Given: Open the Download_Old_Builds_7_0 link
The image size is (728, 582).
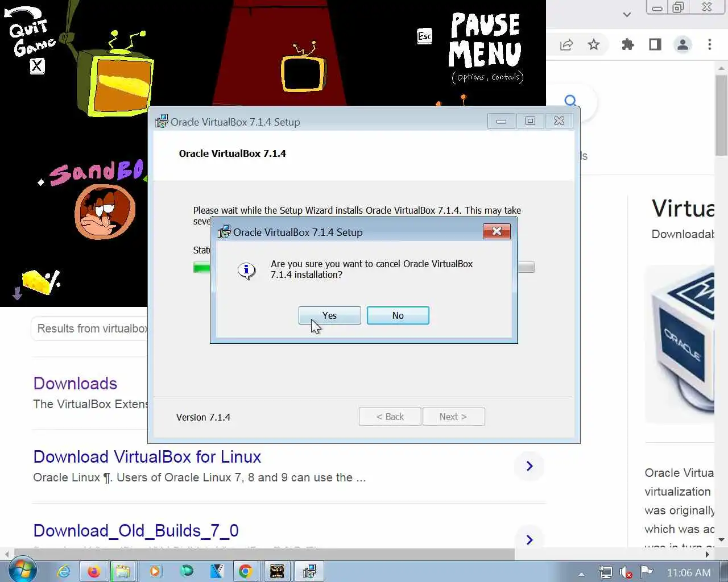Looking at the screenshot, I should pyautogui.click(x=136, y=531).
